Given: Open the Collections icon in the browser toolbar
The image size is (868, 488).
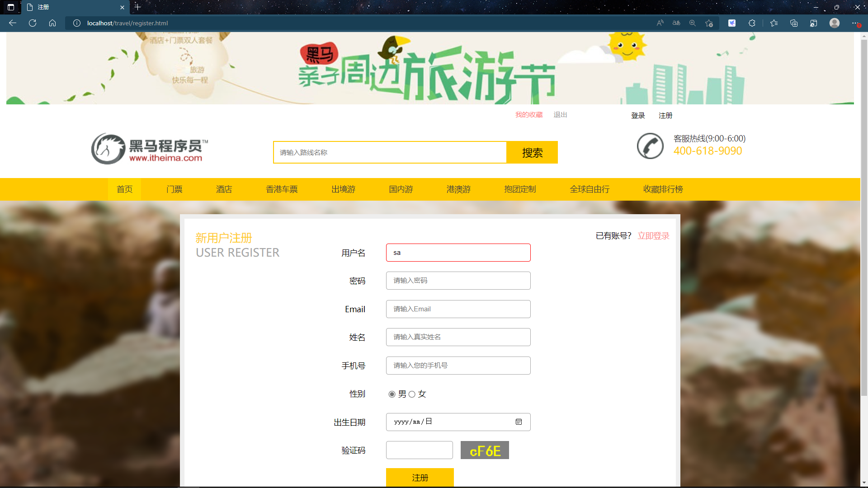Looking at the screenshot, I should [x=794, y=23].
